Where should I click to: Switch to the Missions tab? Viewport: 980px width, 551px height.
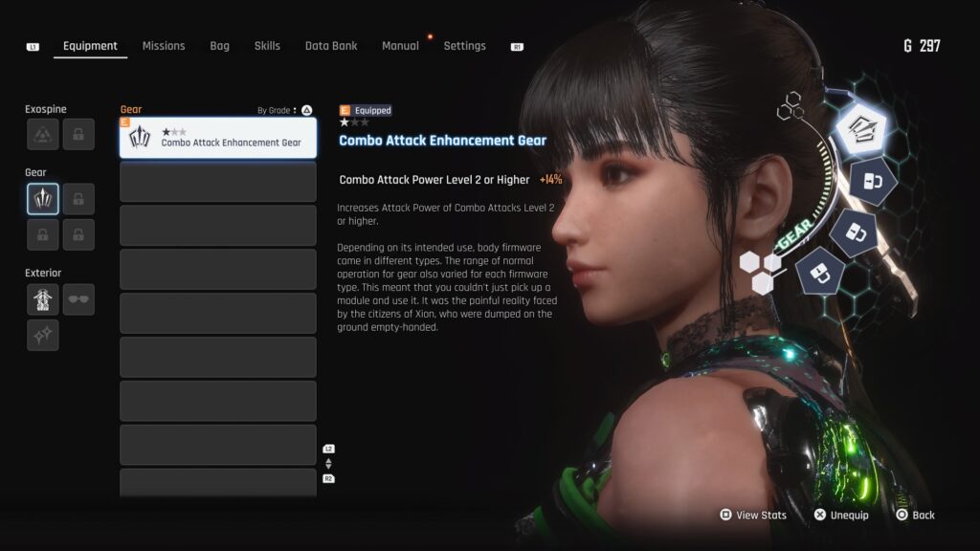point(164,46)
